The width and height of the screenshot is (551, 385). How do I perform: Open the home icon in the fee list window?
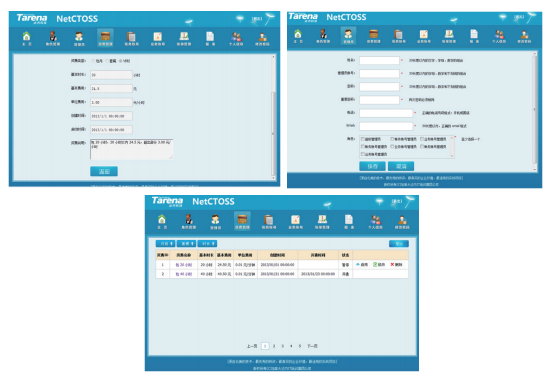pyautogui.click(x=162, y=220)
